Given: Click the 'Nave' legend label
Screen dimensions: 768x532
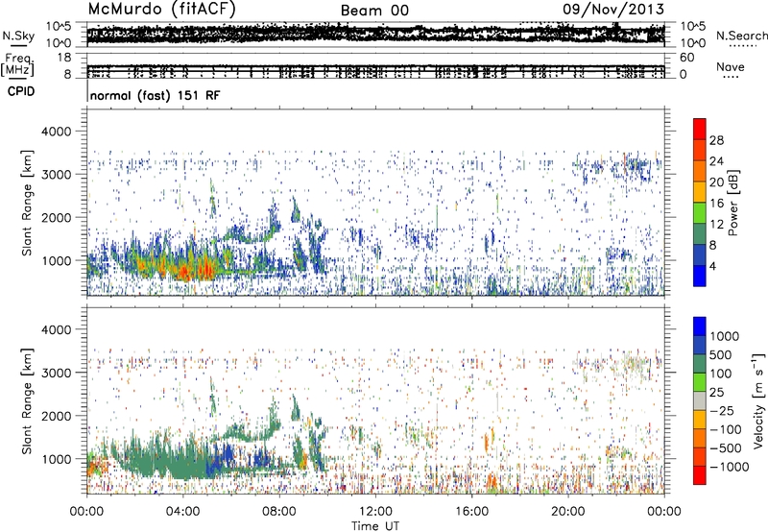Looking at the screenshot, I should [x=730, y=66].
